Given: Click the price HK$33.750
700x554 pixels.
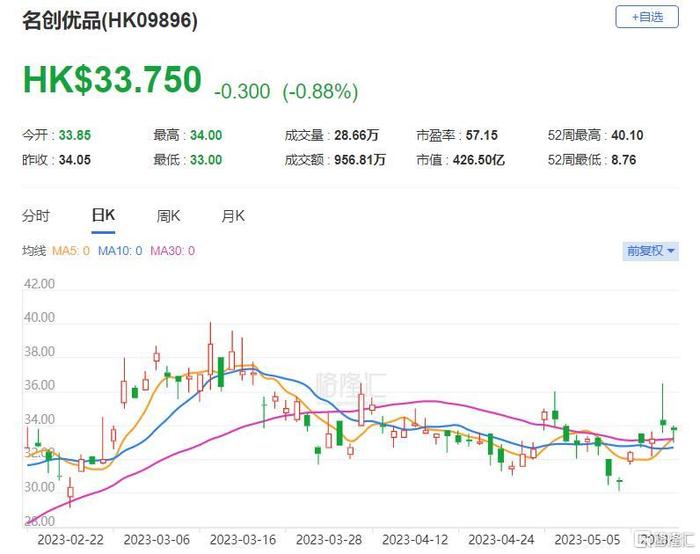Looking at the screenshot, I should click(112, 79).
